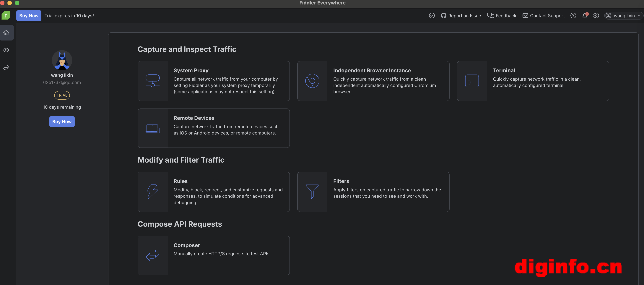Click the 6251737@qq.com email text
The width and height of the screenshot is (644, 285).
pos(62,82)
